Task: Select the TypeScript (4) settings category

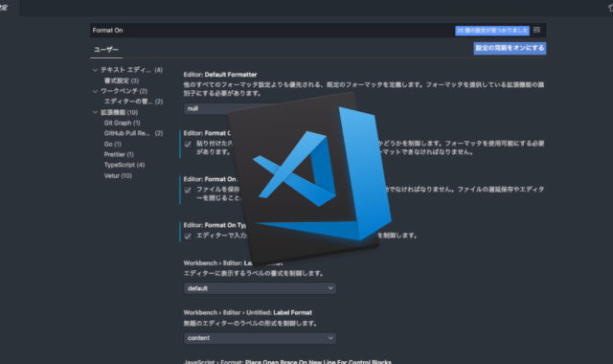Action: [125, 165]
